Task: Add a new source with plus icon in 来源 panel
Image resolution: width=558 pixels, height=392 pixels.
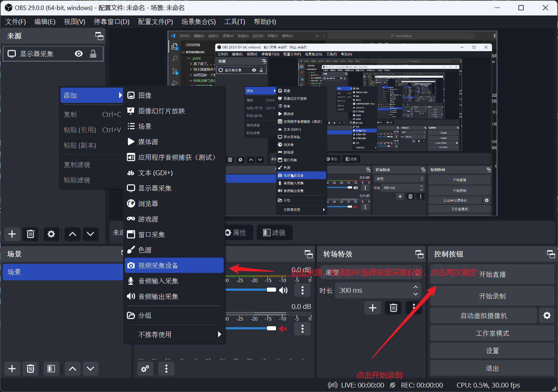Action: 12,234
